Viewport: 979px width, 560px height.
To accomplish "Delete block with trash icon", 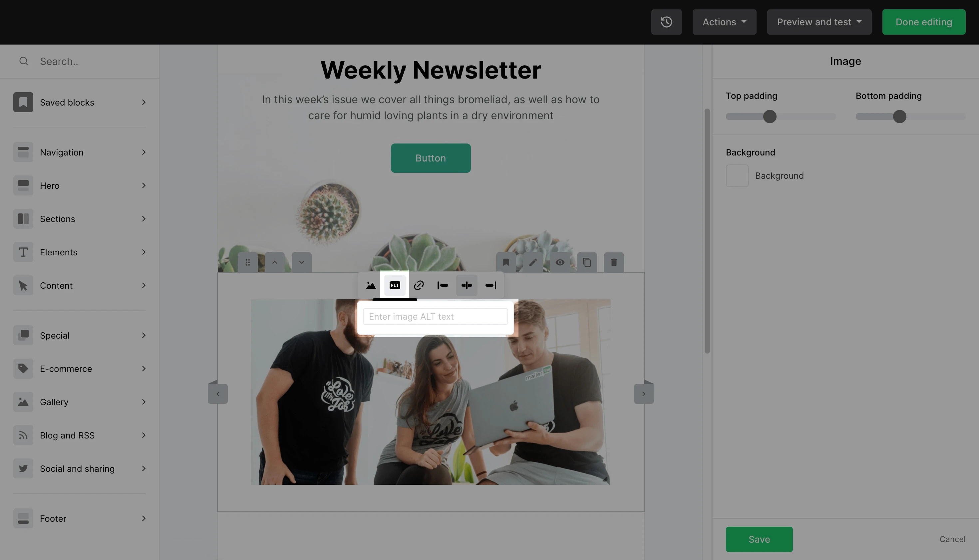I will point(614,262).
